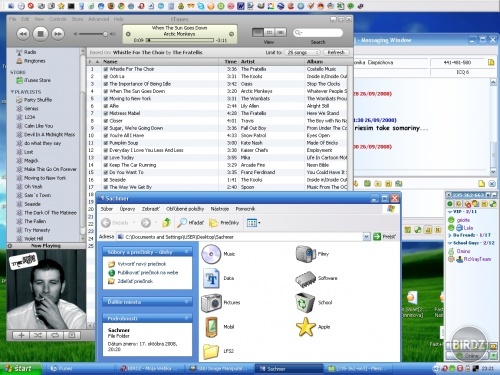Click Priečinky folders button in Explorer
This screenshot has width=500, height=375.
point(224,223)
